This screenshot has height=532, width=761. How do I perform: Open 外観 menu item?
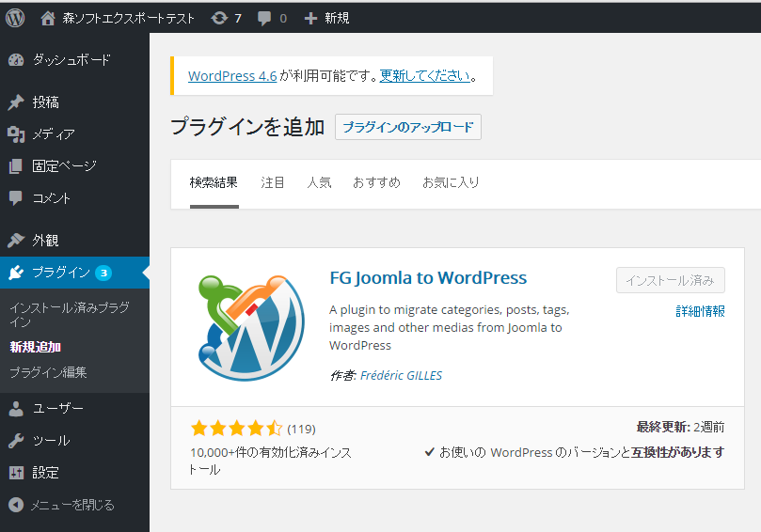[x=45, y=240]
